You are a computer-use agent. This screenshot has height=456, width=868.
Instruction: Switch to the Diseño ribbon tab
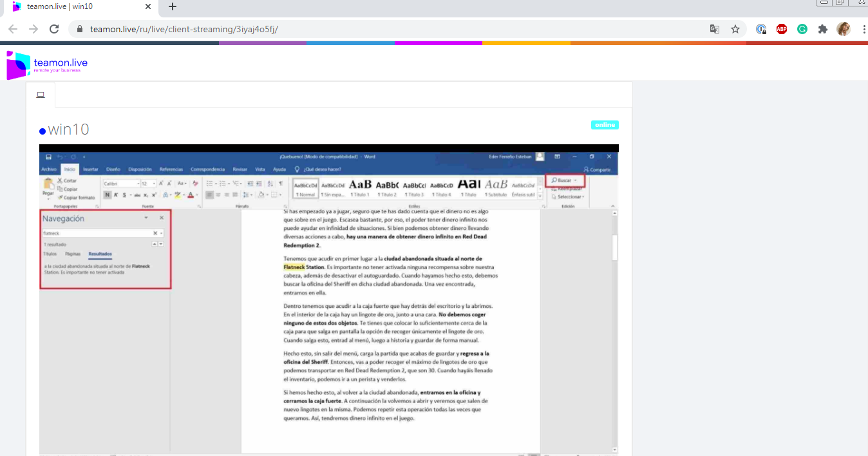(113, 169)
